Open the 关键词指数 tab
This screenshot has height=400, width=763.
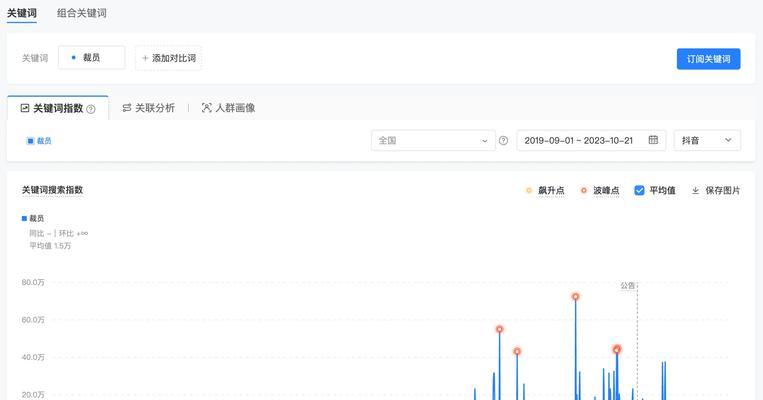tap(57, 108)
